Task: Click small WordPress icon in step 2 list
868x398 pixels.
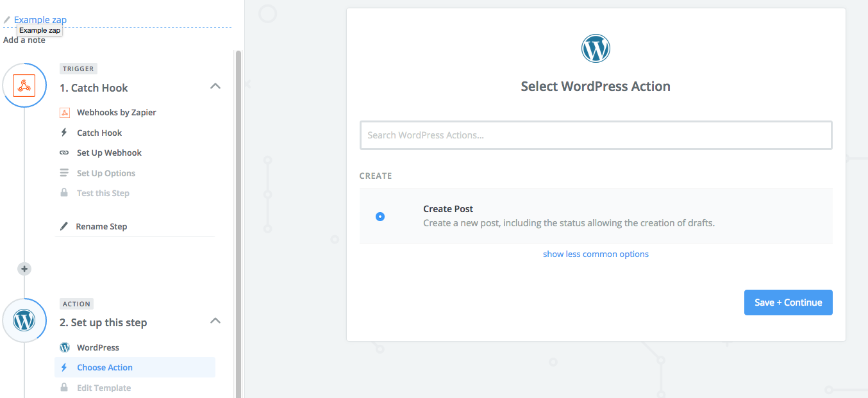Action: click(64, 347)
